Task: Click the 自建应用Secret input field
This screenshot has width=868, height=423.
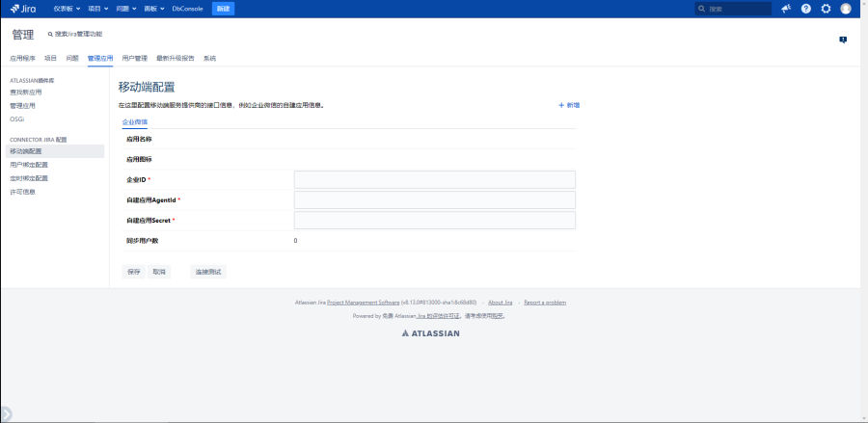Action: 434,221
